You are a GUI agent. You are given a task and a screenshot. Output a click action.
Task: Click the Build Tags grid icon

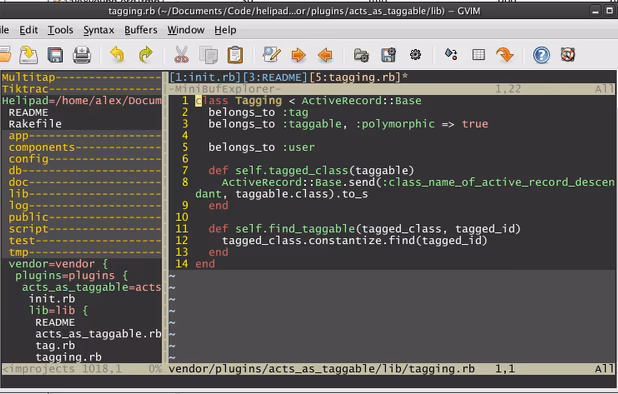[478, 54]
